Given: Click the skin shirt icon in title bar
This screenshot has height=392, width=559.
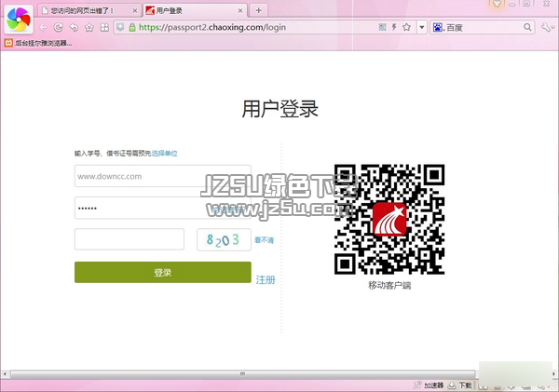Looking at the screenshot, I should (497, 4).
